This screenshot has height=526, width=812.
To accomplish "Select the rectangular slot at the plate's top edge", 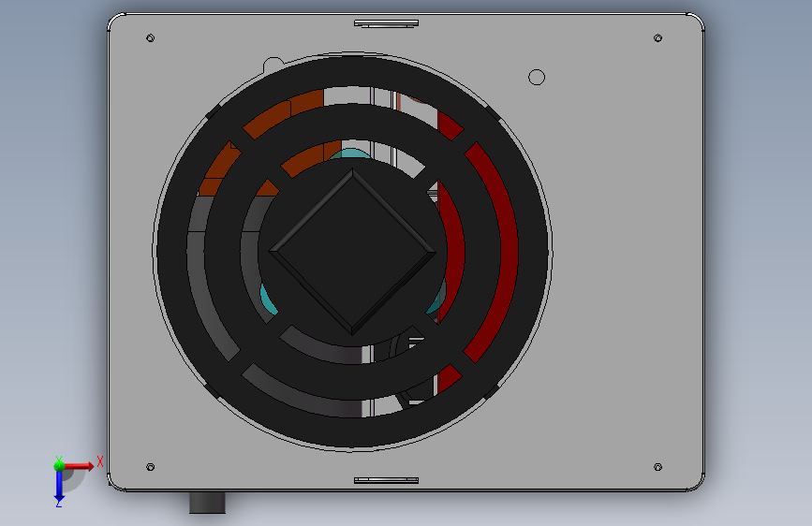I will [x=386, y=23].
